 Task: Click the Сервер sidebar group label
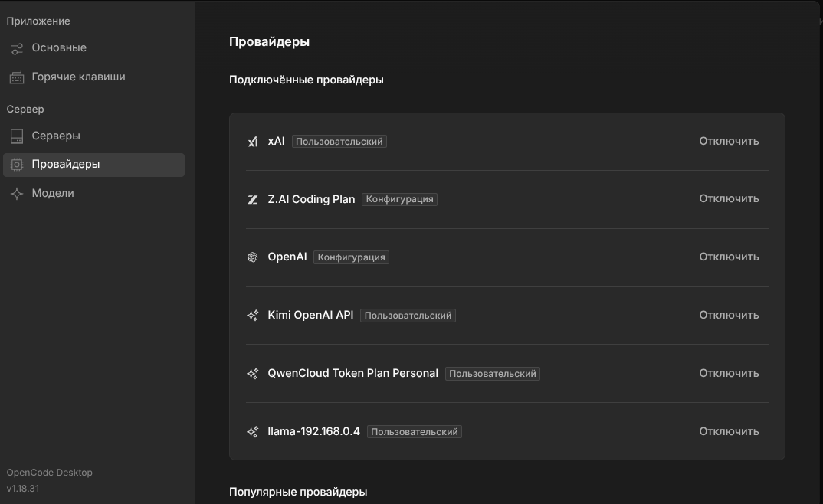pyautogui.click(x=25, y=110)
